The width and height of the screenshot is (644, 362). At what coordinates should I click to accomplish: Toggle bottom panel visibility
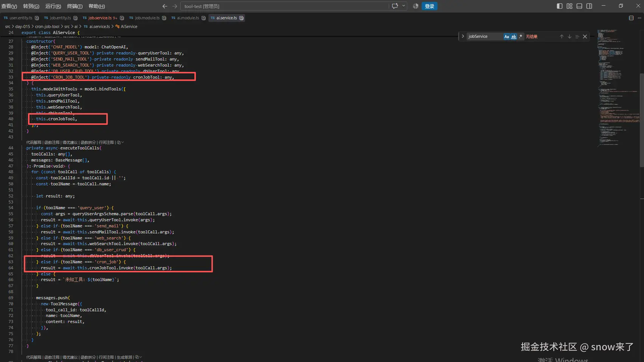click(x=579, y=6)
